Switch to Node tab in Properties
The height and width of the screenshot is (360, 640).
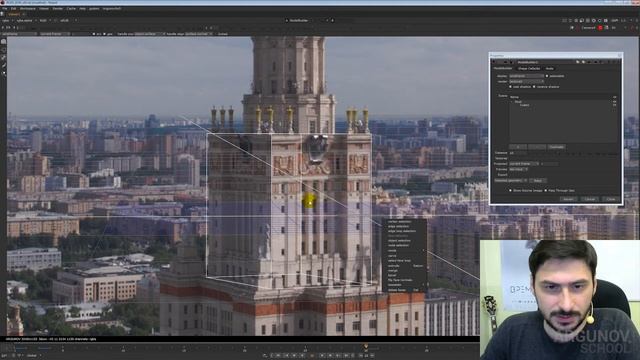point(550,69)
